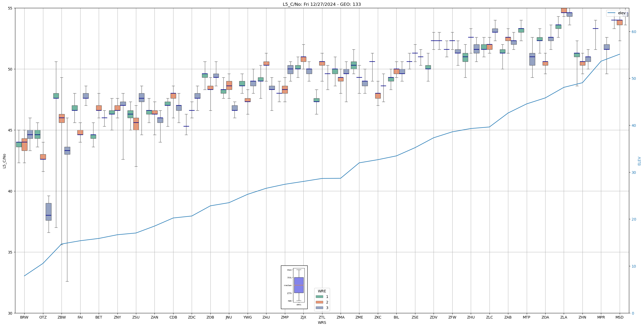Click the chart title text
The width and height of the screenshot is (644, 327).
coord(322,4)
